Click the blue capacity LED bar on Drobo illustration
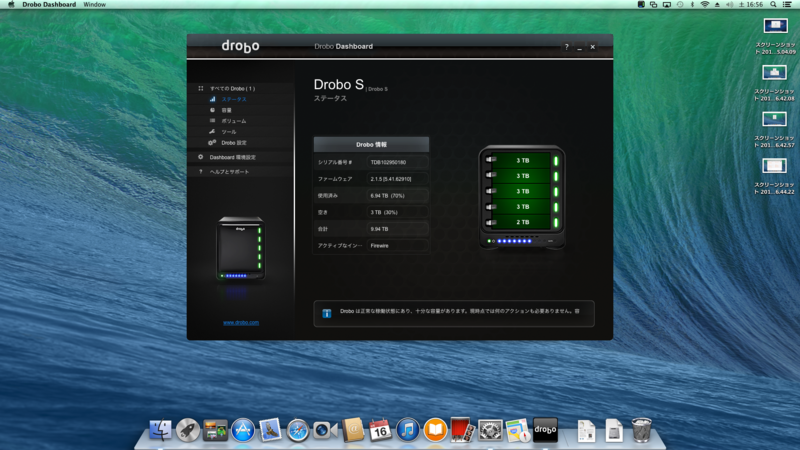Screen dimensions: 800x450 [x=514, y=241]
